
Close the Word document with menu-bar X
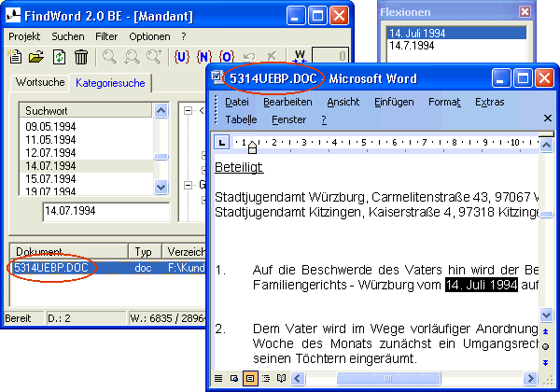pos(548,119)
